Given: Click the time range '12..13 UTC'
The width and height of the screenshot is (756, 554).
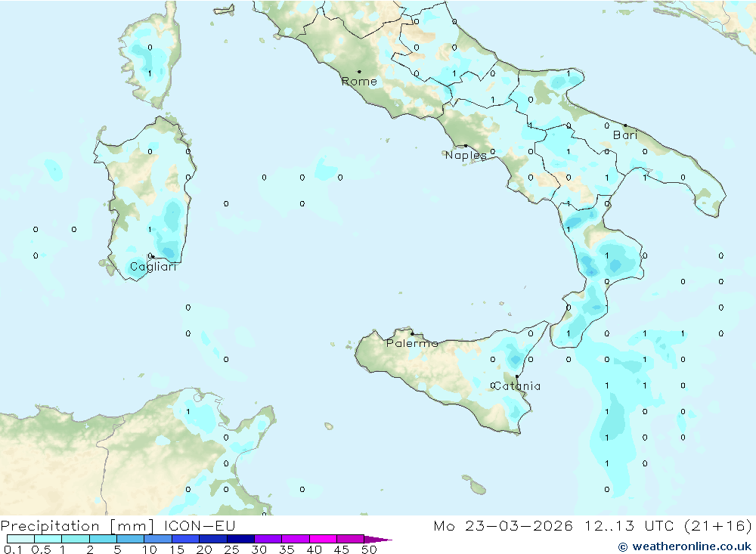Looking at the screenshot, I should point(631,526).
